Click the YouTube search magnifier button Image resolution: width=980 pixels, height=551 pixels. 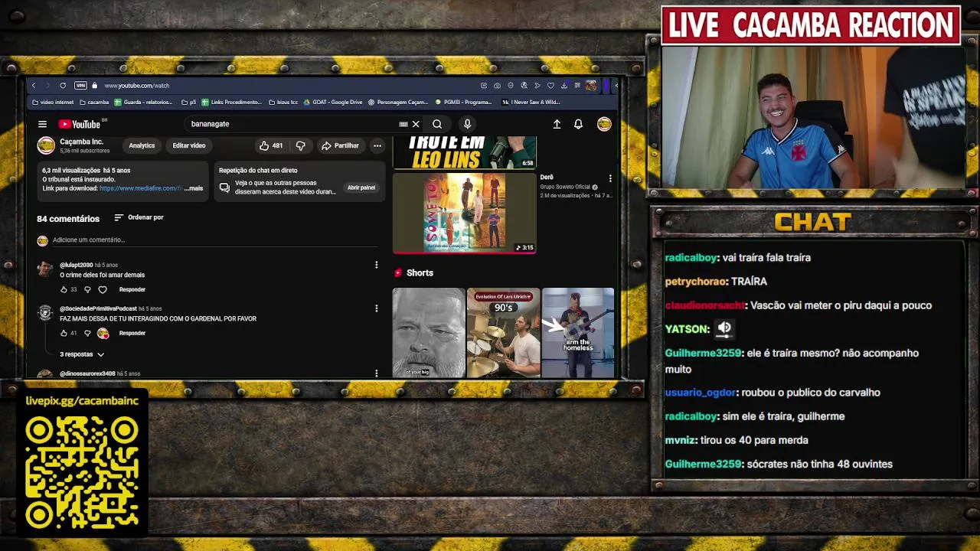(437, 124)
